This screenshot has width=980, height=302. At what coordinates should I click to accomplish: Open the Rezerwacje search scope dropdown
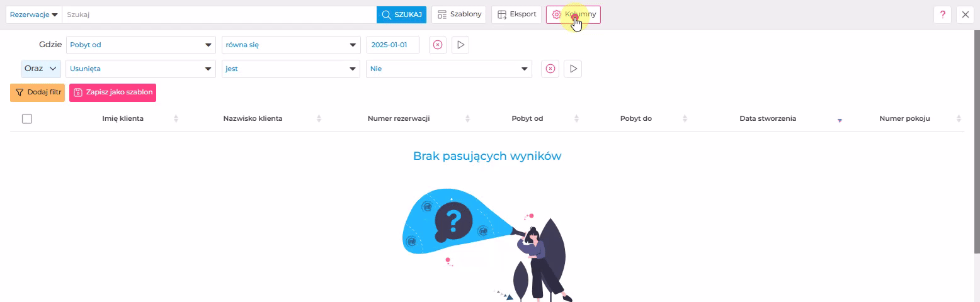click(34, 14)
